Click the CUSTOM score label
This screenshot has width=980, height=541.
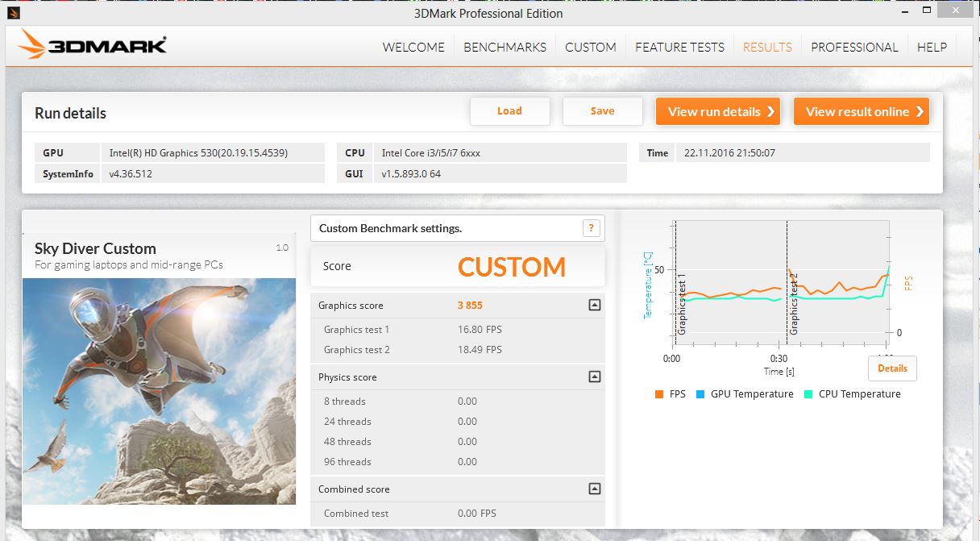point(512,267)
